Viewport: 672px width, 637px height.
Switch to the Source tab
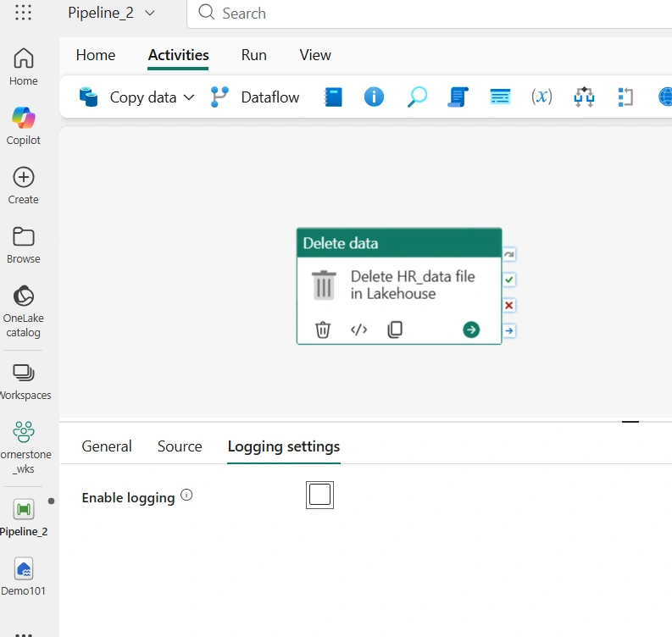pos(180,446)
